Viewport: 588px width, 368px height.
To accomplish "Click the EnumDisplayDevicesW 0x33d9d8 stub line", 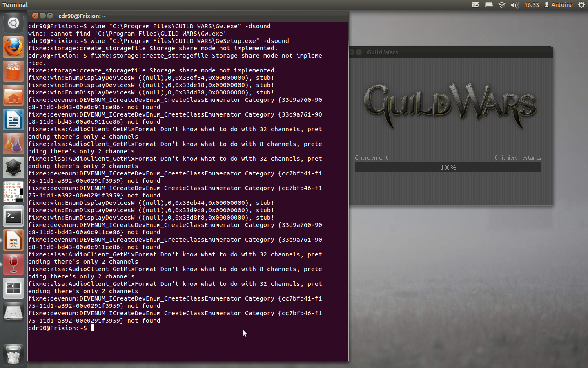I will pyautogui.click(x=151, y=210).
